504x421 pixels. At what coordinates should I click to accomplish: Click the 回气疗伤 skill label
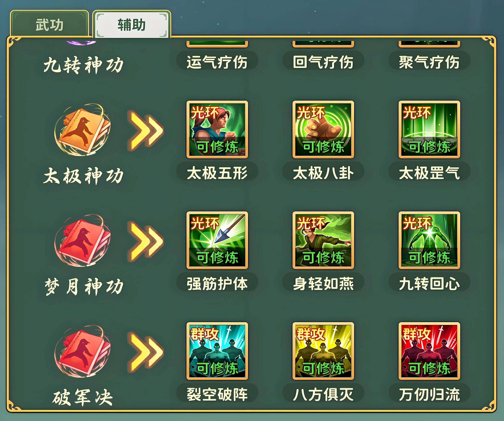pyautogui.click(x=323, y=62)
